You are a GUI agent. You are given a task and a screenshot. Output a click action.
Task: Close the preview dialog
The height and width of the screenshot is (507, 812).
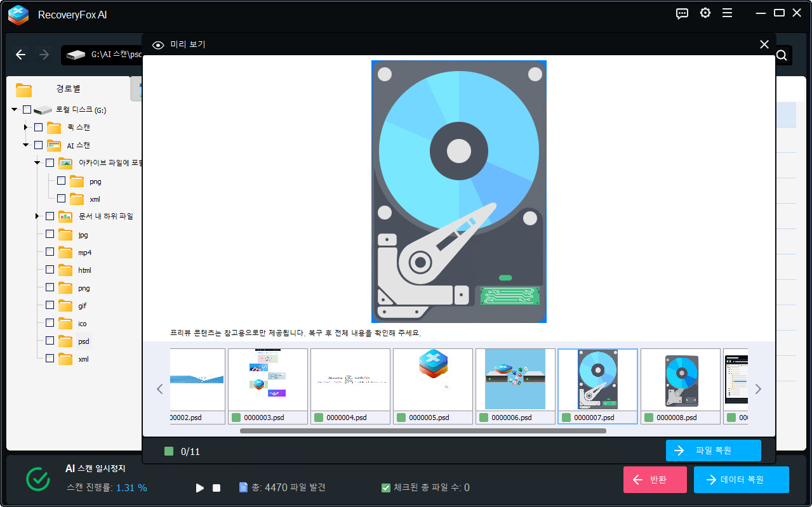click(x=764, y=44)
